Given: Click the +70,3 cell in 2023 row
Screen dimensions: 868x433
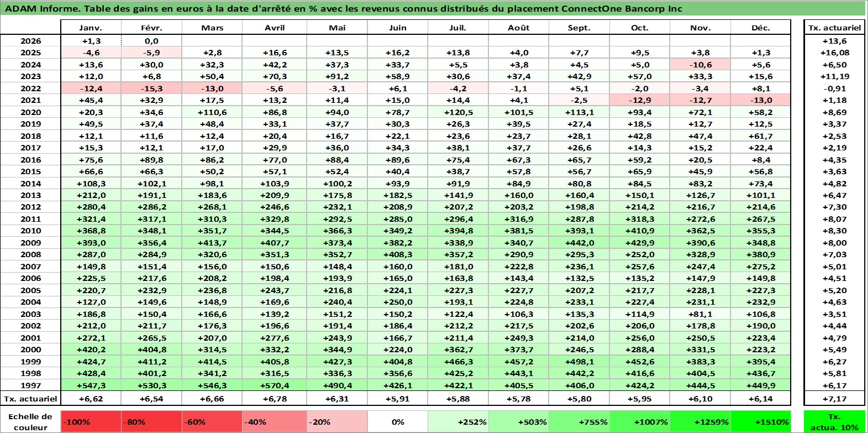Looking at the screenshot, I should click(x=275, y=76).
